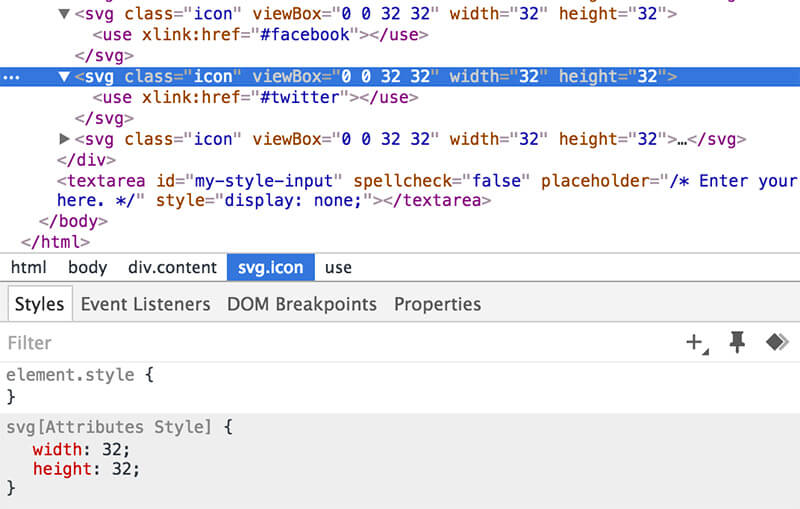
Task: Select the closing </body> tag line
Action: (x=73, y=221)
